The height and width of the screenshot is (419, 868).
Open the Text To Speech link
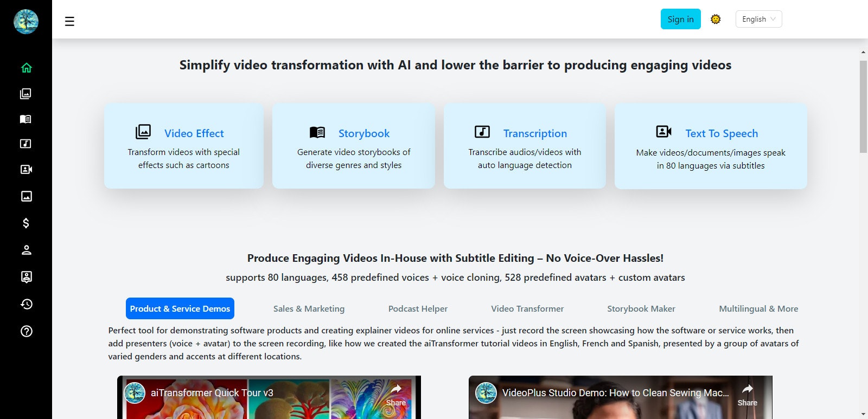pyautogui.click(x=722, y=133)
